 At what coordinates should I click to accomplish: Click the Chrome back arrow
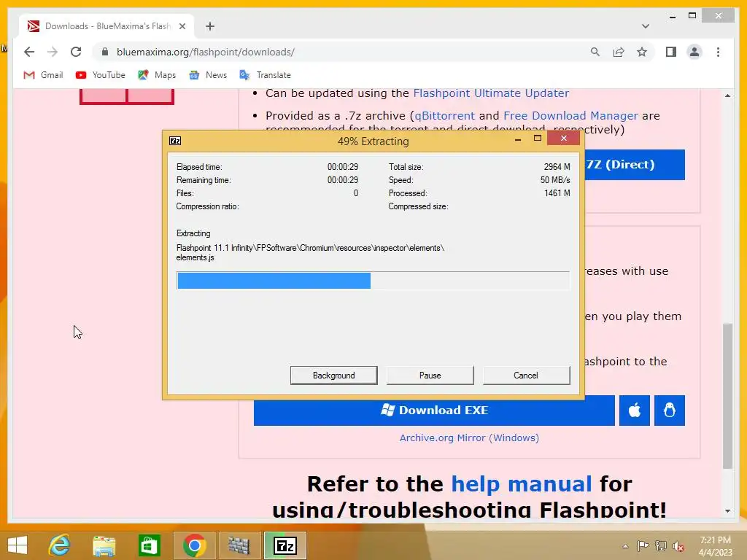click(x=29, y=52)
